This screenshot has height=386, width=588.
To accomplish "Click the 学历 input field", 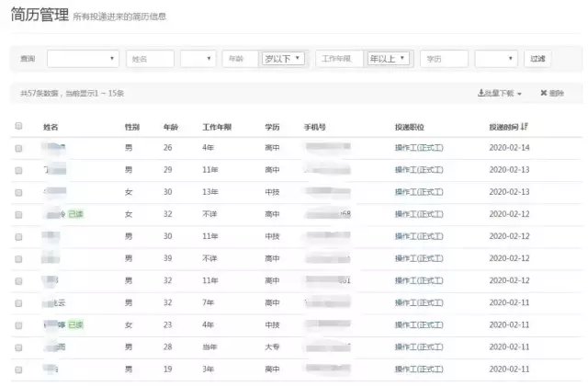I will [x=445, y=59].
